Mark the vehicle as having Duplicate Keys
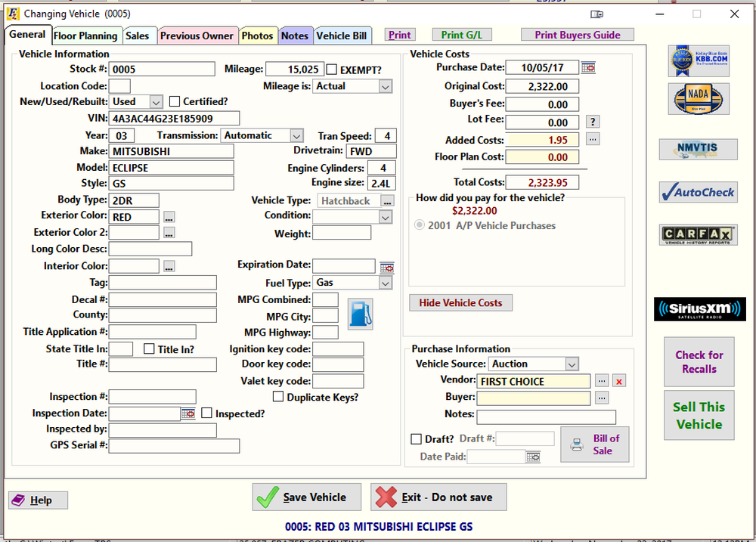The height and width of the screenshot is (542, 756). pos(278,396)
